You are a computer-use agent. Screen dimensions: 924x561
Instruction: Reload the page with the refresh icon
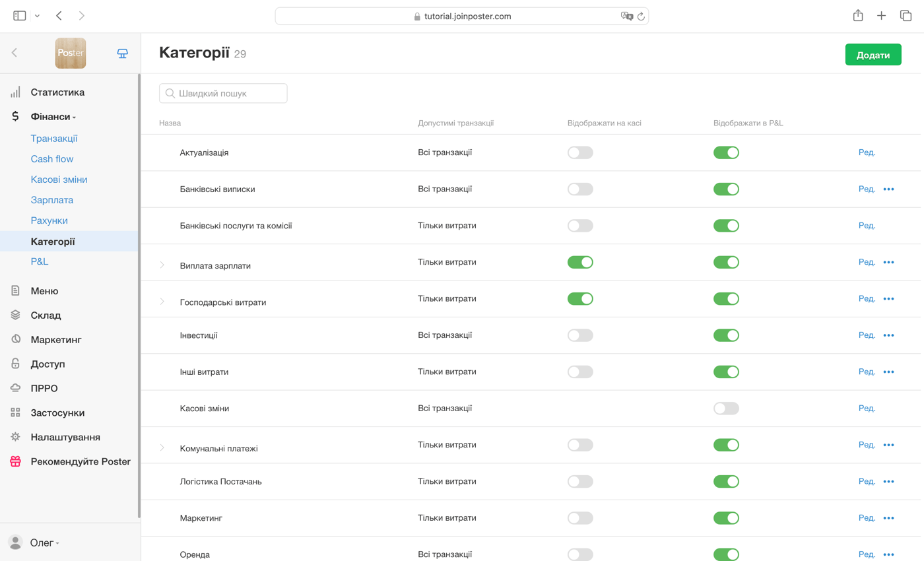640,16
